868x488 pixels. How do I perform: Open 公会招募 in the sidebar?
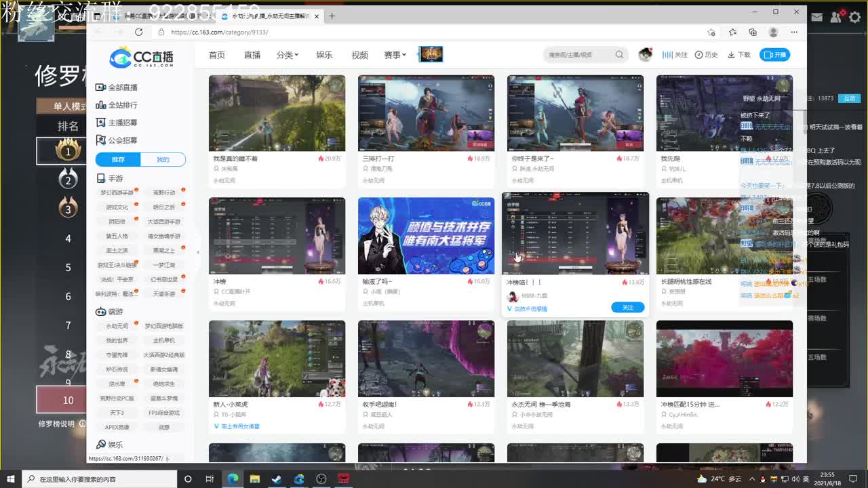(x=117, y=140)
